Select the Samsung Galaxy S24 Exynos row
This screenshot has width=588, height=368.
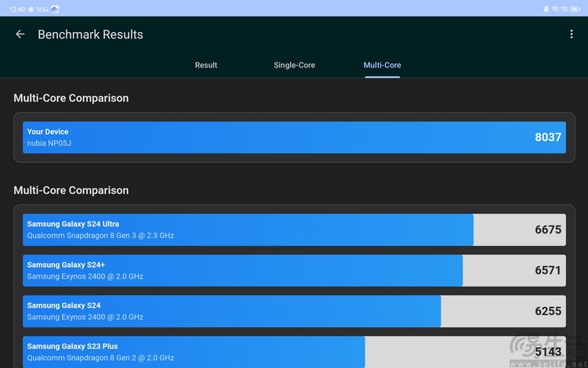click(294, 312)
